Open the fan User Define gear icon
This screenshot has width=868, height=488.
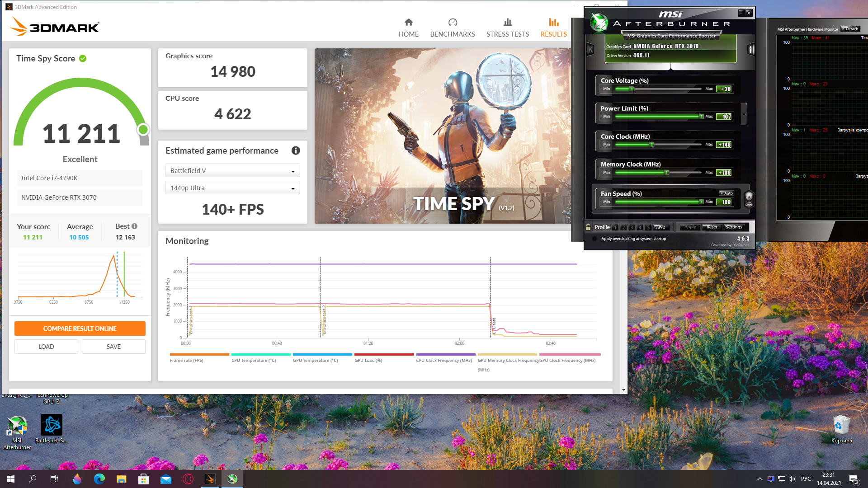749,198
